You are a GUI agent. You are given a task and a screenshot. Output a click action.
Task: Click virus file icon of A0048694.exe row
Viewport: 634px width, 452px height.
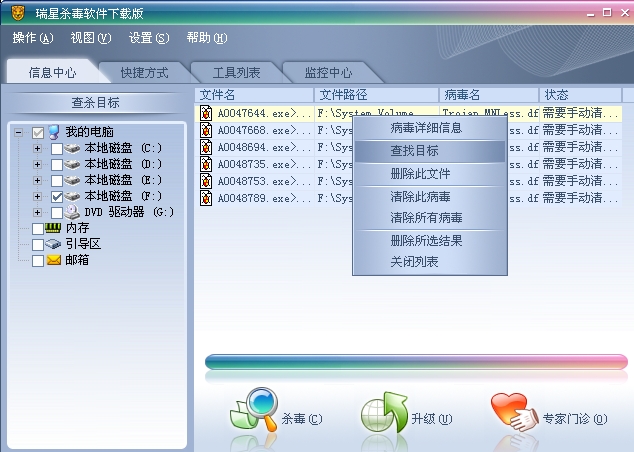click(x=206, y=147)
